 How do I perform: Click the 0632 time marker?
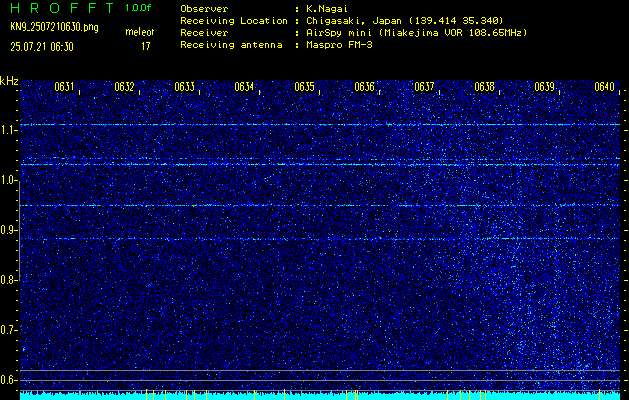124,87
